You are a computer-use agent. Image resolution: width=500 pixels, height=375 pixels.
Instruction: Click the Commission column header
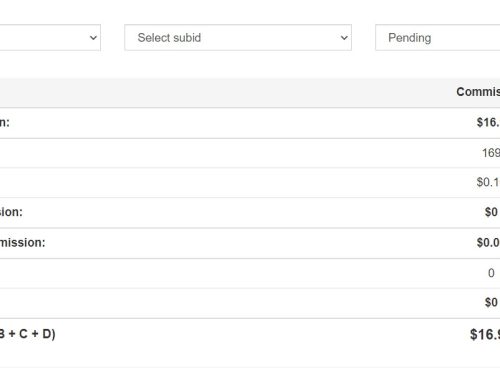[478, 92]
